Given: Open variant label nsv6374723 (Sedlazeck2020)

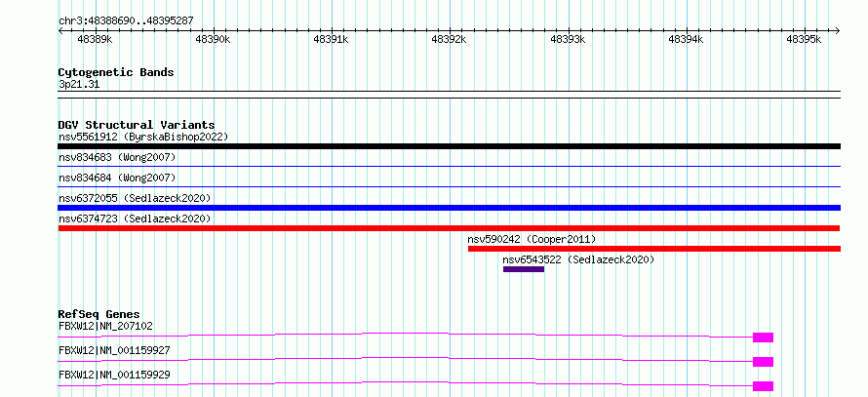Looking at the screenshot, I should coord(135,218).
